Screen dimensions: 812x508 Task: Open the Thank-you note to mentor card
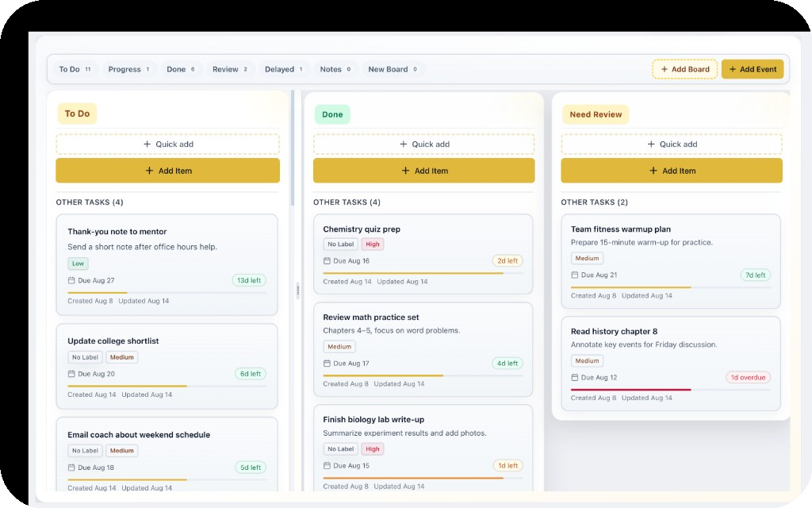point(167,264)
